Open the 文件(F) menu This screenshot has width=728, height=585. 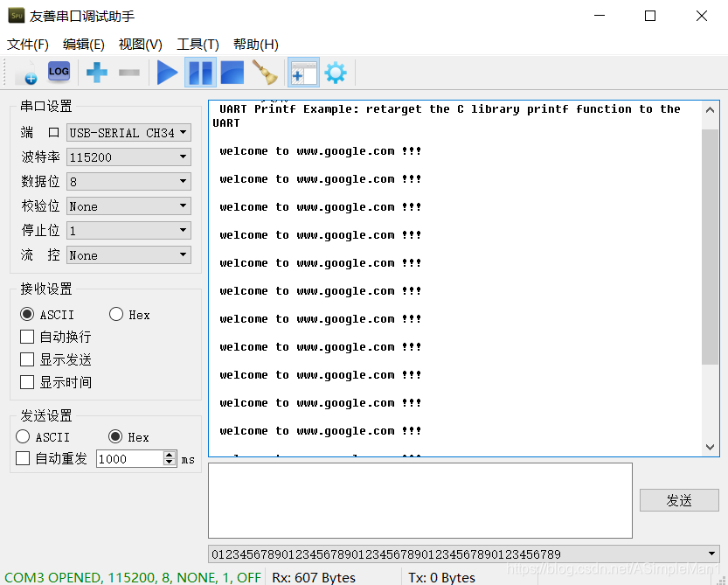click(x=28, y=45)
